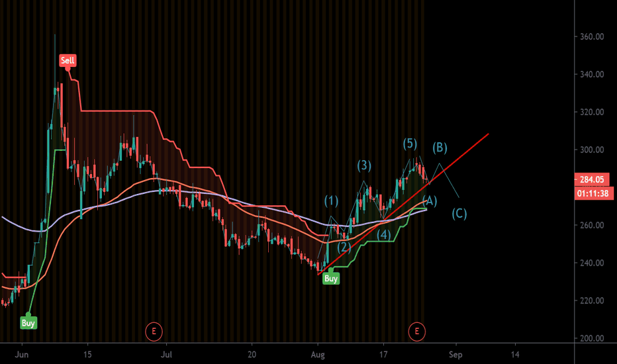The image size is (617, 364).
Task: Click the 14 date axis label
Action: (x=515, y=355)
